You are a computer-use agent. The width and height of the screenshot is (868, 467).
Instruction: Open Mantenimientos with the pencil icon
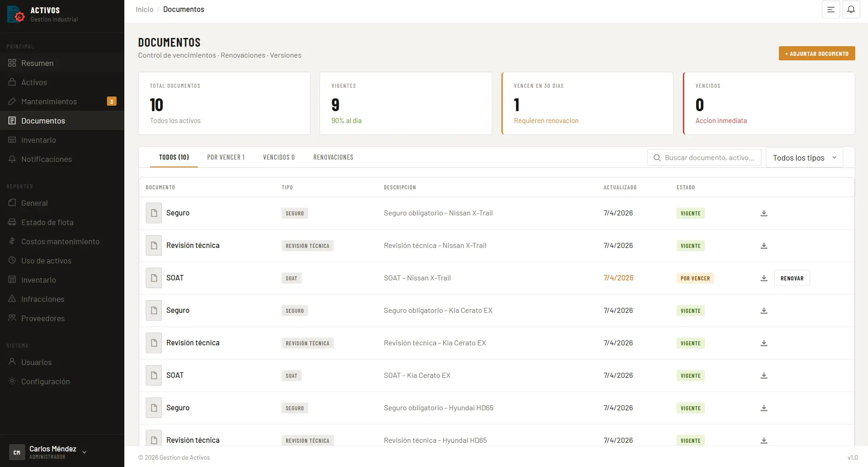[x=13, y=102]
